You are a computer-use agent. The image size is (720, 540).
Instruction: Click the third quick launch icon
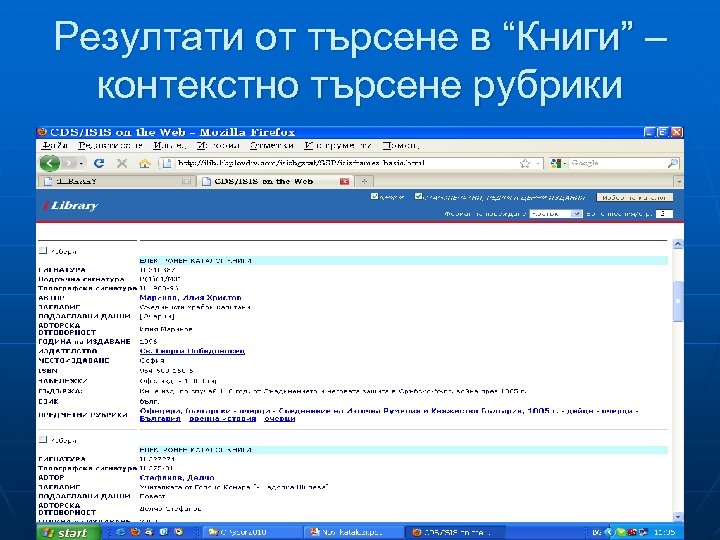click(x=149, y=532)
